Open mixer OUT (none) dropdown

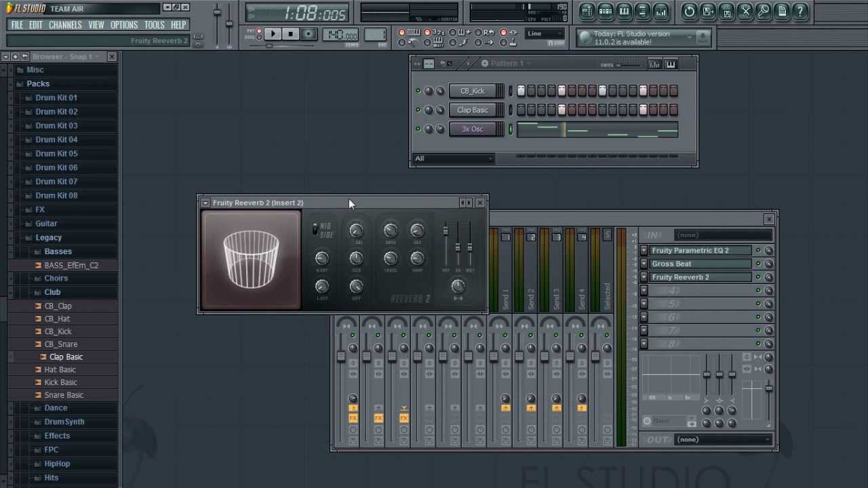[x=724, y=439]
